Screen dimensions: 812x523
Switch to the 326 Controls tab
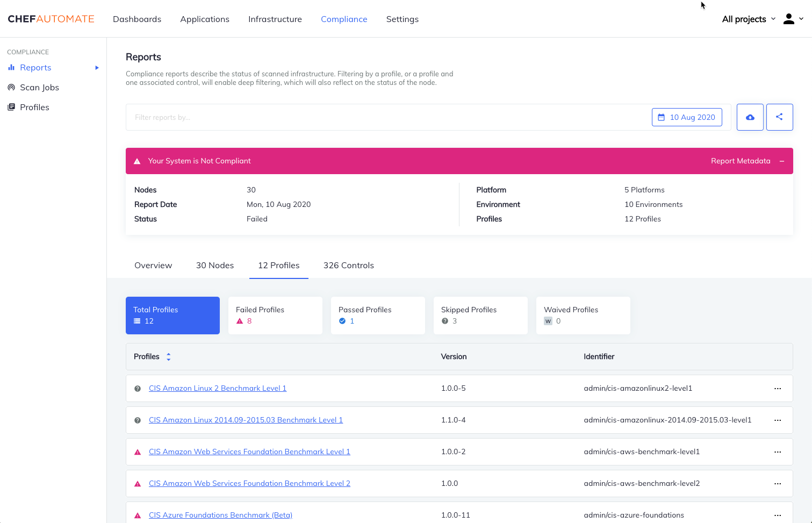pyautogui.click(x=348, y=265)
